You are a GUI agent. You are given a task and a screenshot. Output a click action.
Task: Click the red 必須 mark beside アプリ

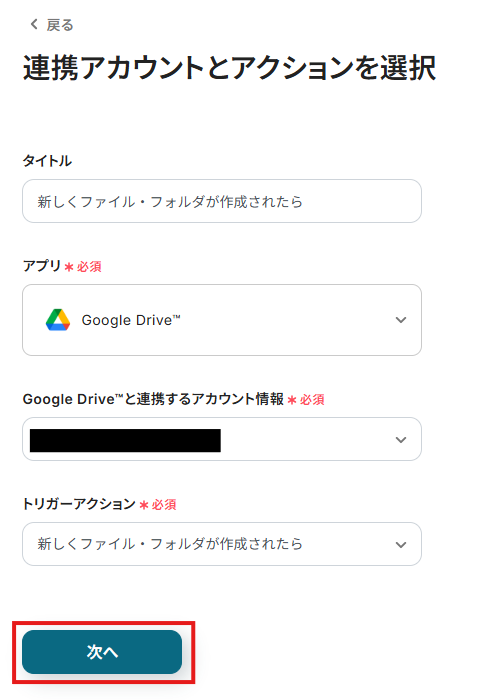[89, 267]
